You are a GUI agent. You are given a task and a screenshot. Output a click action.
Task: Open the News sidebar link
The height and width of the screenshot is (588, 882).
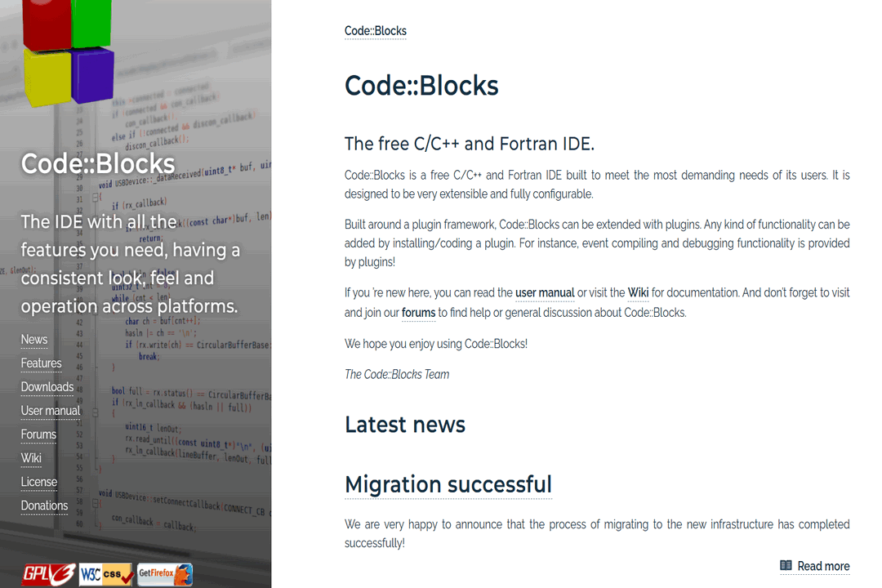(34, 339)
